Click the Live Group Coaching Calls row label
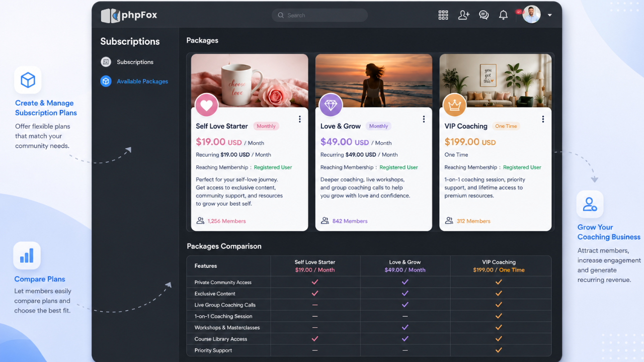Screen dimensions: 644x362 tap(225, 305)
